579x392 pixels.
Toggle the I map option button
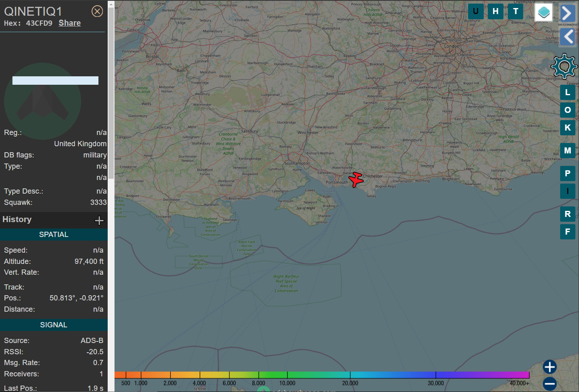coord(567,191)
